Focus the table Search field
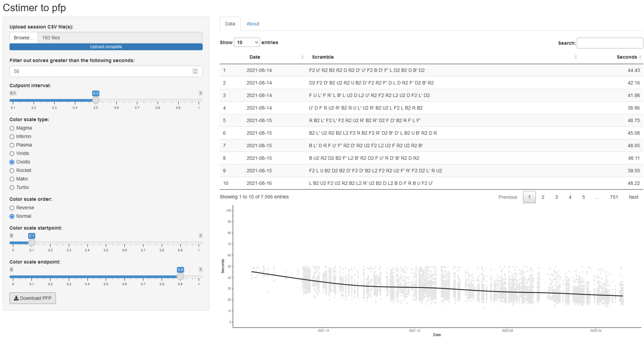The image size is (644, 348). [x=610, y=43]
